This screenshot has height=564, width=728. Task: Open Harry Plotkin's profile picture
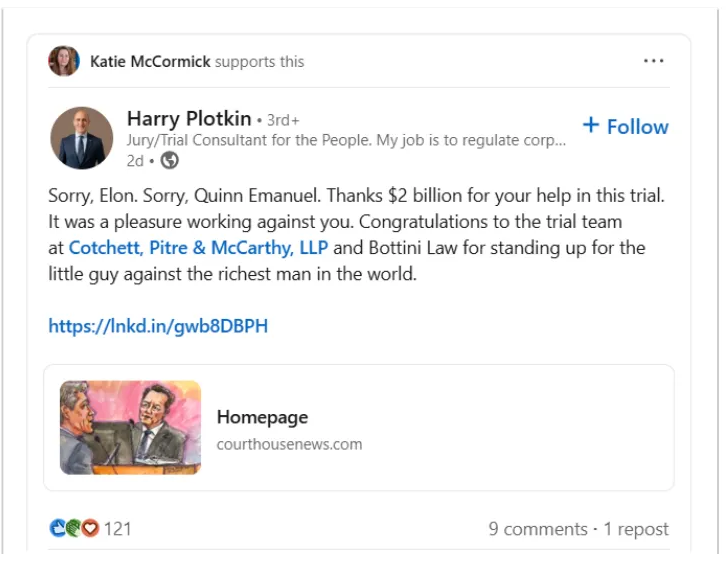point(82,138)
